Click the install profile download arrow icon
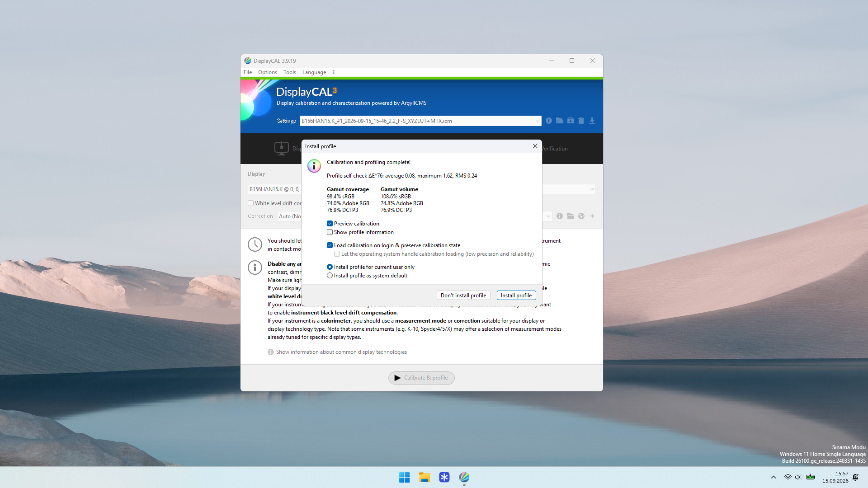 point(592,121)
